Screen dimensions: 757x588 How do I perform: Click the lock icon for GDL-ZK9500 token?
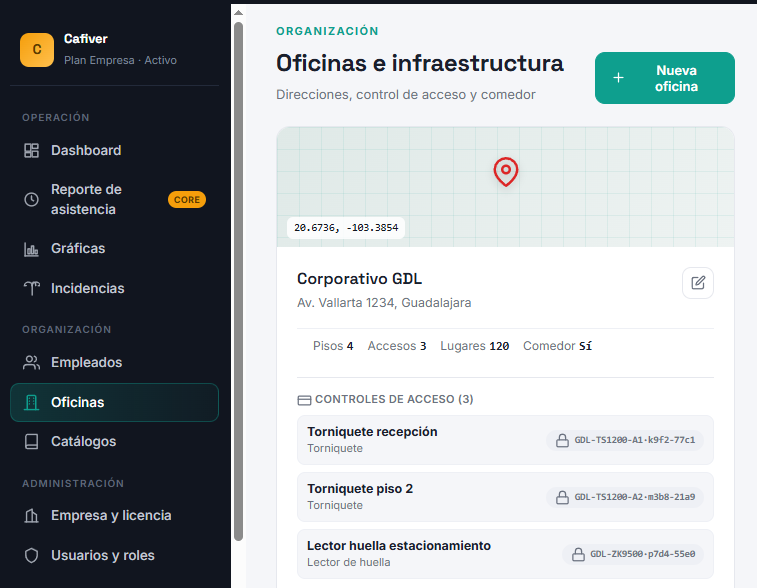click(x=578, y=554)
